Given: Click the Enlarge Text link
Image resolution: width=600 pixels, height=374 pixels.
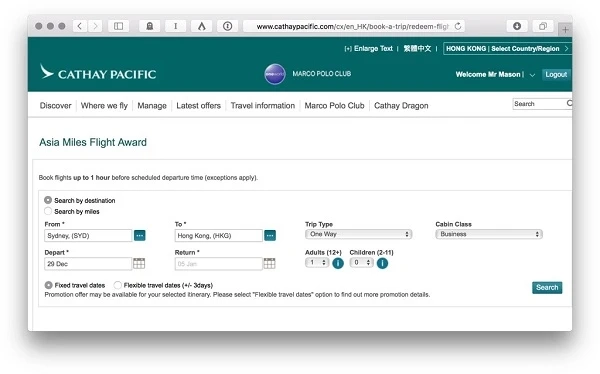Looking at the screenshot, I should click(x=369, y=49).
